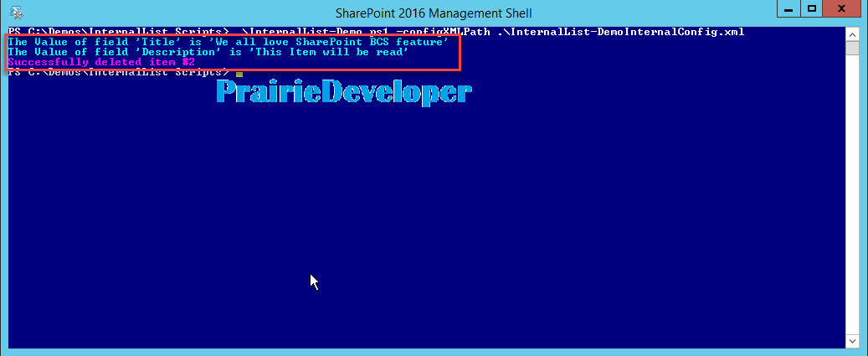Click the console scrollbar down arrow
Screen dimensions: 868x356
coord(852,340)
